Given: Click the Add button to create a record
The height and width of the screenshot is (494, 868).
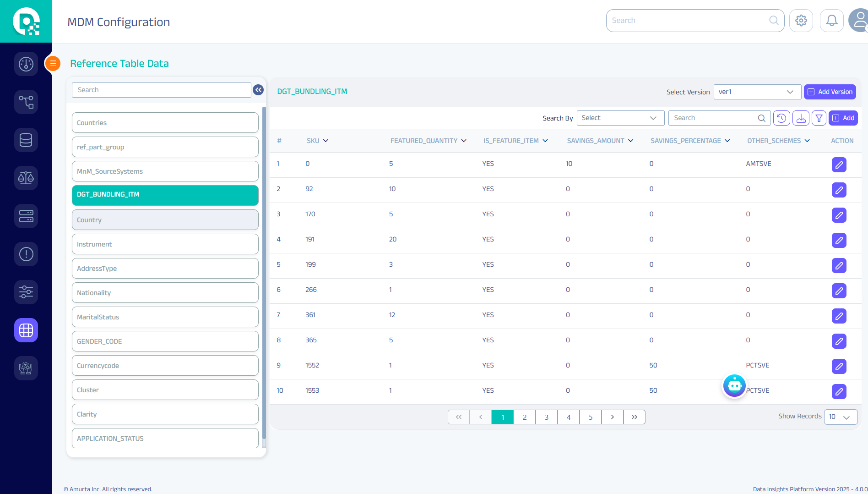Looking at the screenshot, I should (843, 118).
